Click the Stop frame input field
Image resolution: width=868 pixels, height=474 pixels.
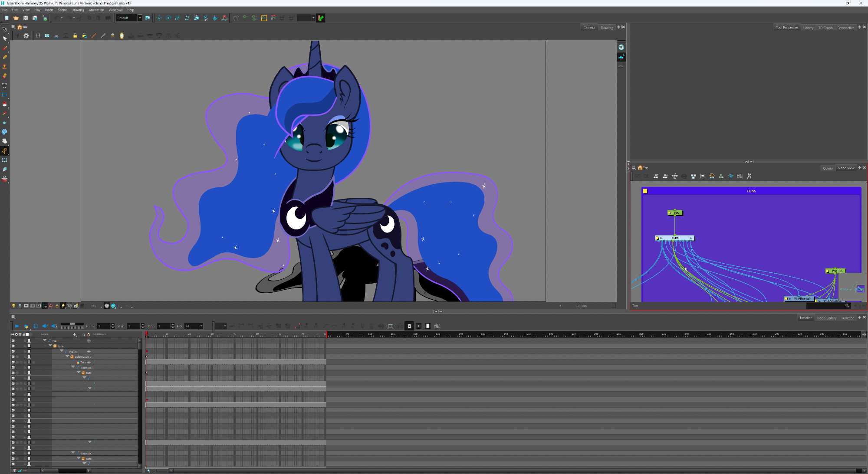tap(164, 326)
